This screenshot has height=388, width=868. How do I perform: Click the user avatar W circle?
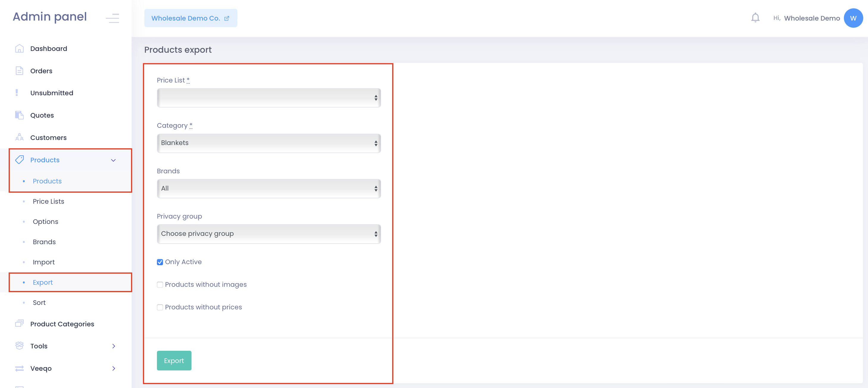(853, 18)
